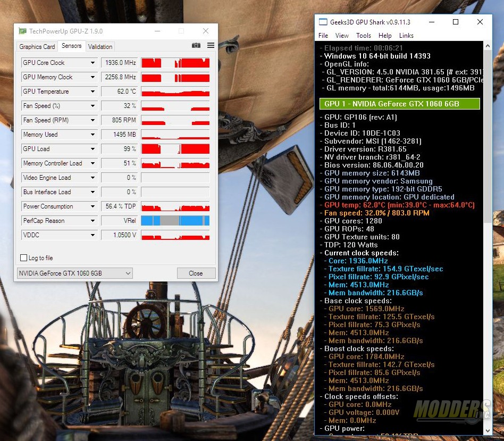504x441 pixels.
Task: Open the Help menu in GPU Shark
Action: [x=385, y=36]
